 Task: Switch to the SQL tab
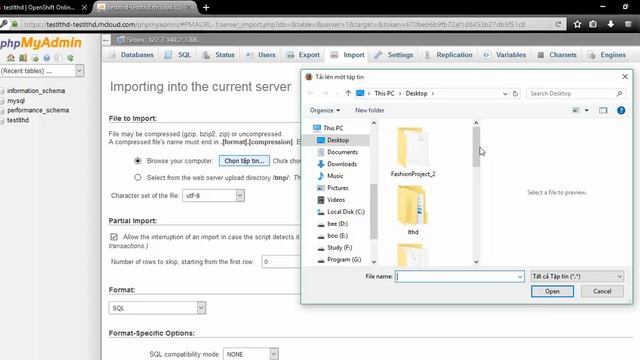[178, 55]
